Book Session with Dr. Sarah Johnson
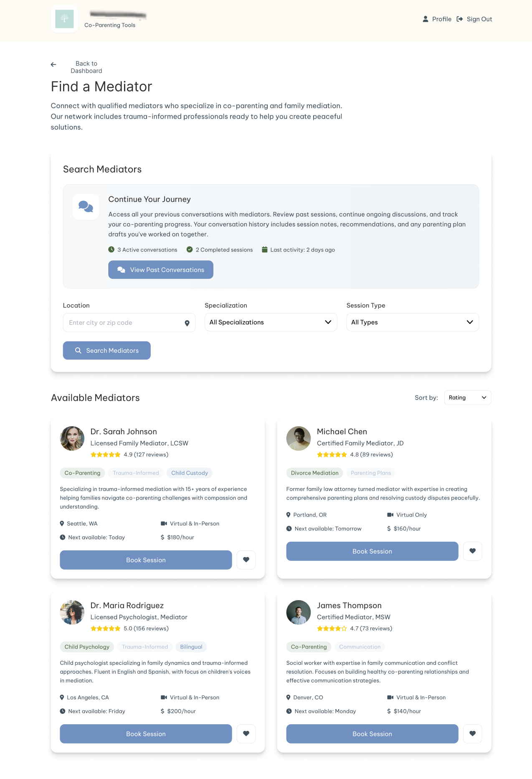Screen dimensions: 532x779 click(146, 560)
